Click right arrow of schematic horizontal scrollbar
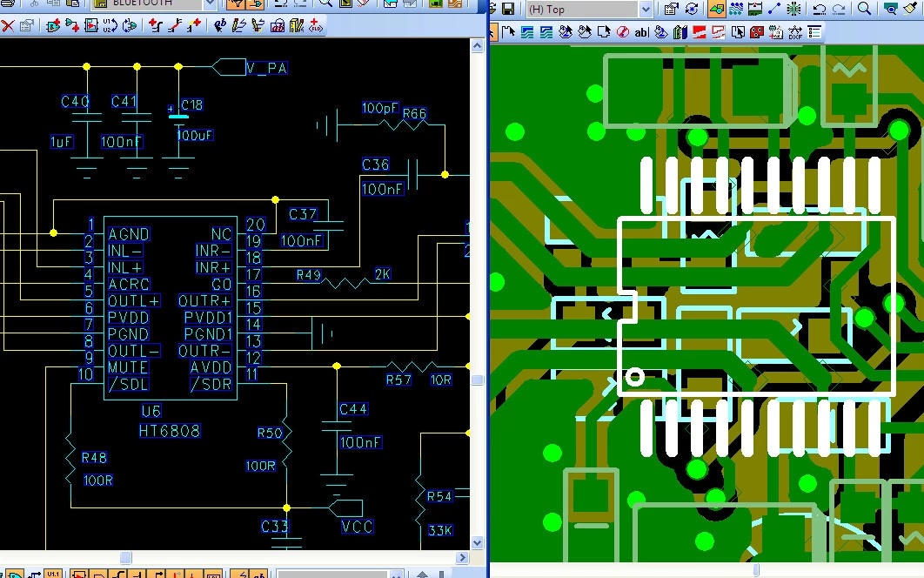This screenshot has height=578, width=924. [463, 557]
